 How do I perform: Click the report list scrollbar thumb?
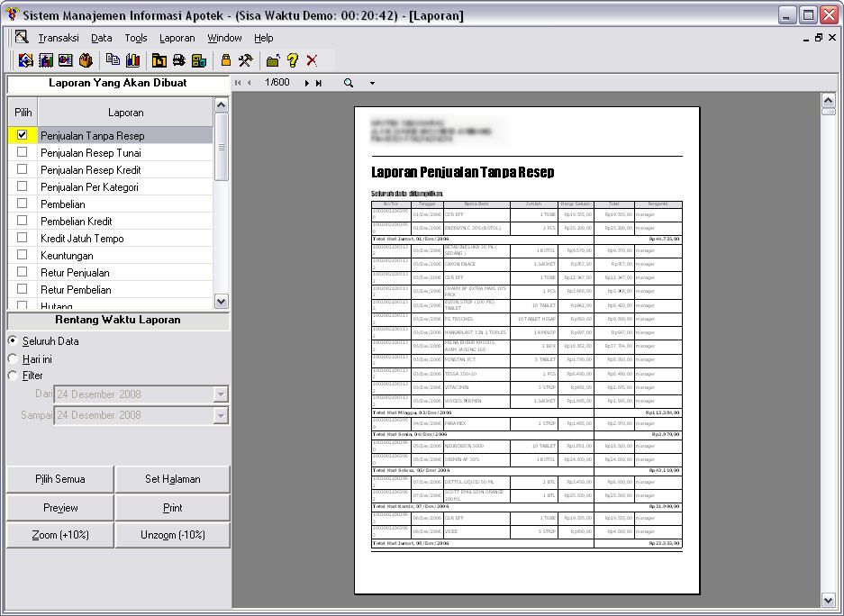(x=222, y=146)
